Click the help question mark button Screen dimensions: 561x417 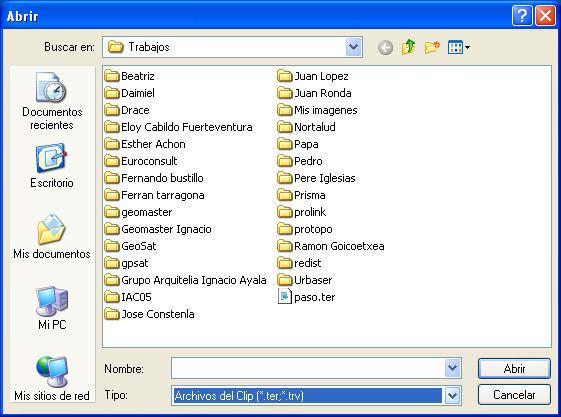click(522, 16)
